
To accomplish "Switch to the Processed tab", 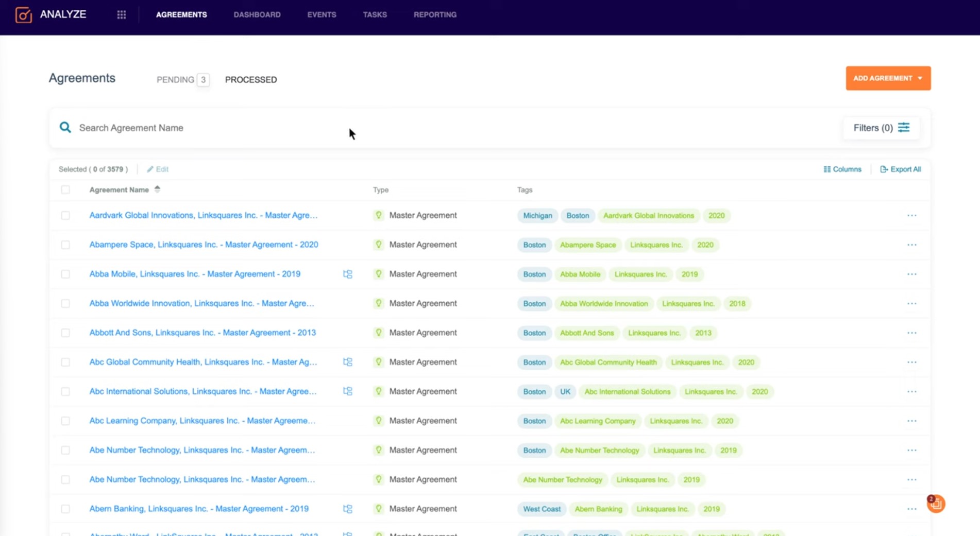I will tap(251, 80).
